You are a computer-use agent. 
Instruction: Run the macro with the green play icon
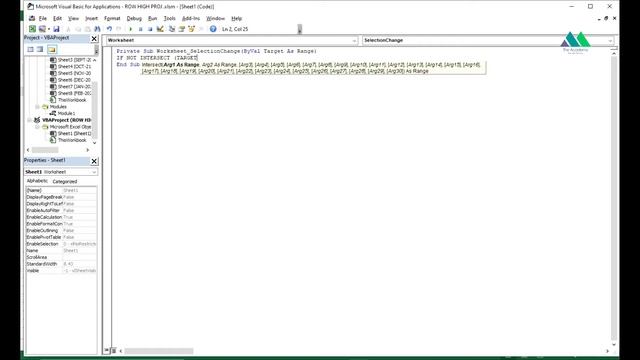[x=131, y=29]
